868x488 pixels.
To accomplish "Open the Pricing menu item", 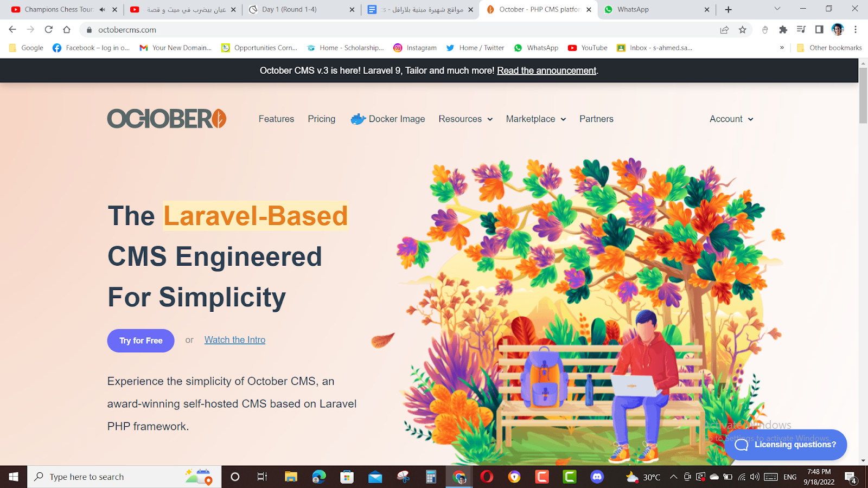I will [x=322, y=119].
